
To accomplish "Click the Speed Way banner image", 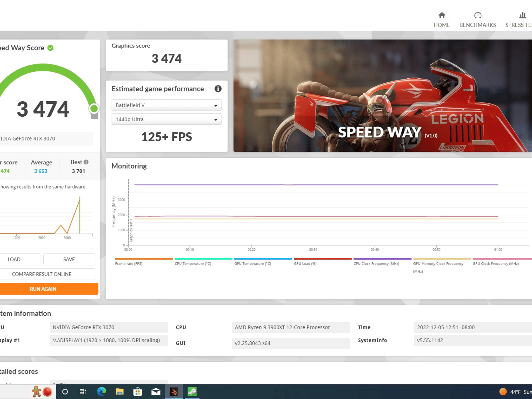I will point(383,96).
